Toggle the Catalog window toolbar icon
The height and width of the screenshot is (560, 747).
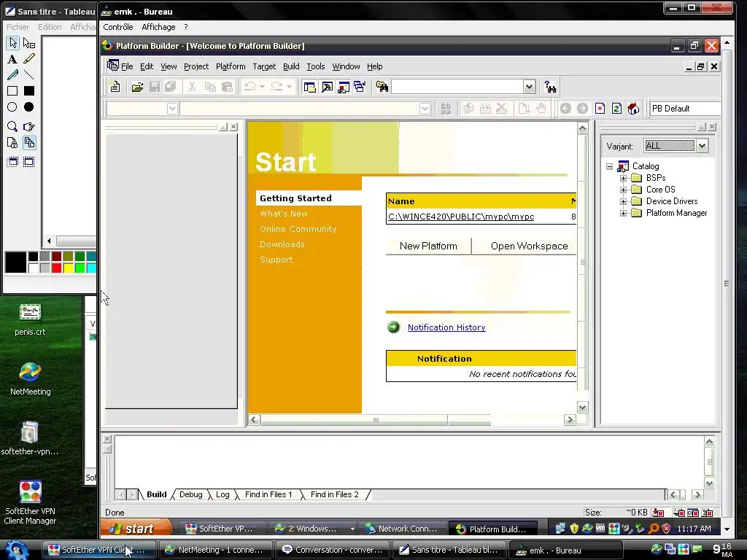[x=343, y=87]
